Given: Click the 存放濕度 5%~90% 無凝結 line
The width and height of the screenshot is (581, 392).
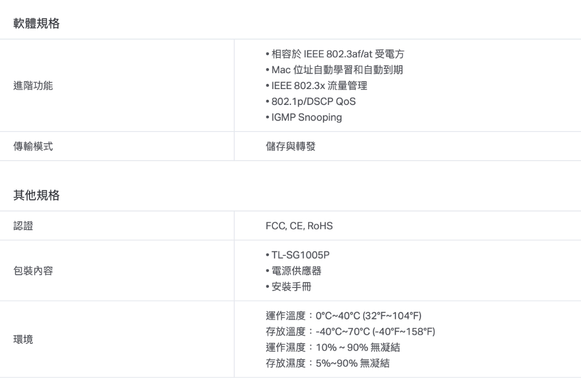Looking at the screenshot, I should (327, 363).
